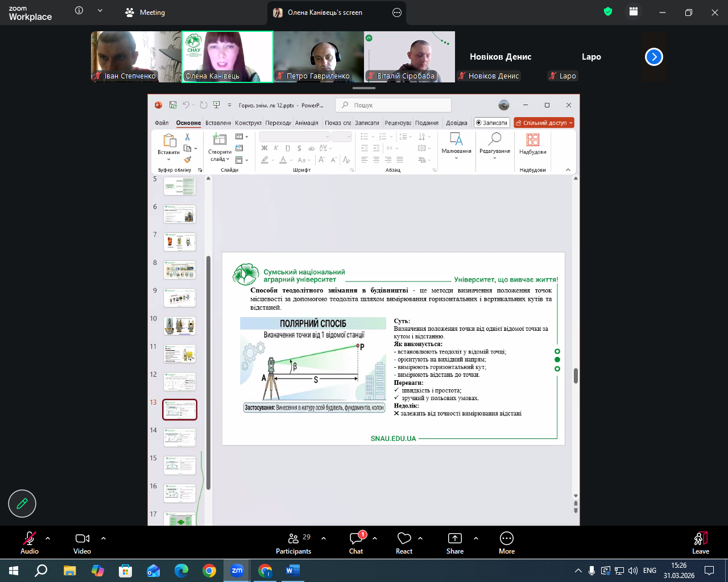Toggle the Video camera on
The height and width of the screenshot is (582, 728).
click(x=82, y=543)
